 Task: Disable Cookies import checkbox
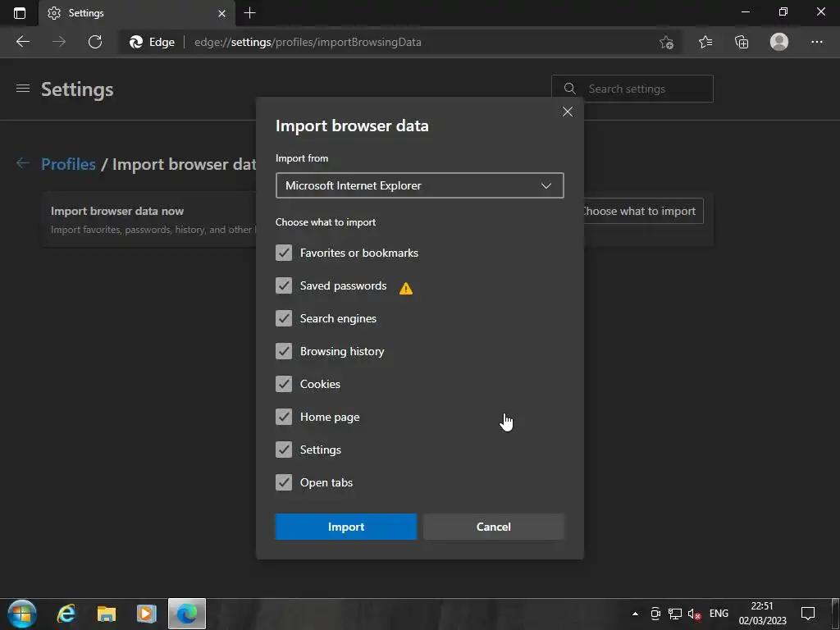pyautogui.click(x=284, y=384)
